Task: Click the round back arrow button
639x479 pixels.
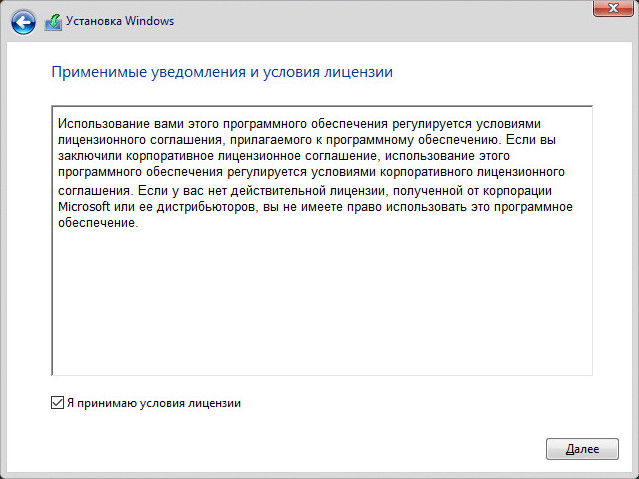Action: 24,19
